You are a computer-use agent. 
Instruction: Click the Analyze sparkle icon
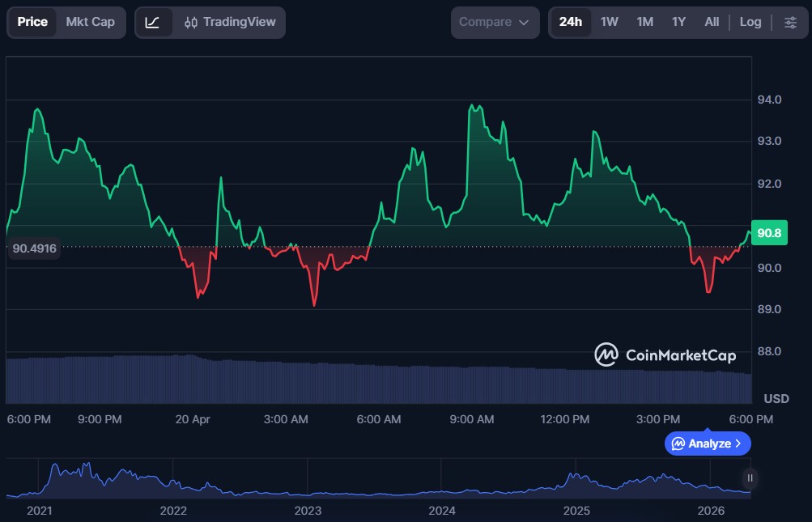point(678,443)
